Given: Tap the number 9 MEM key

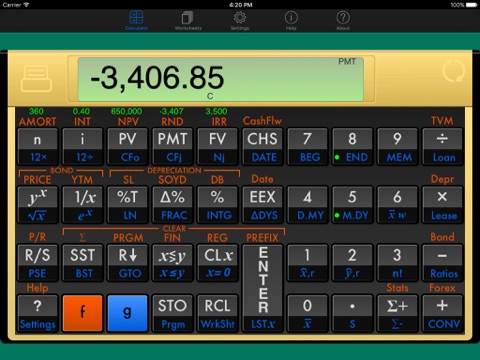Looking at the screenshot, I should (397, 146).
